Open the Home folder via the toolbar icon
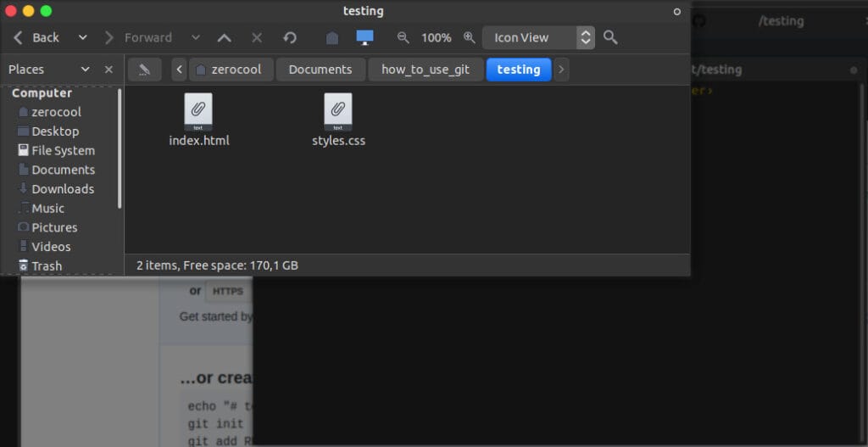This screenshot has height=447, width=868. (x=332, y=37)
